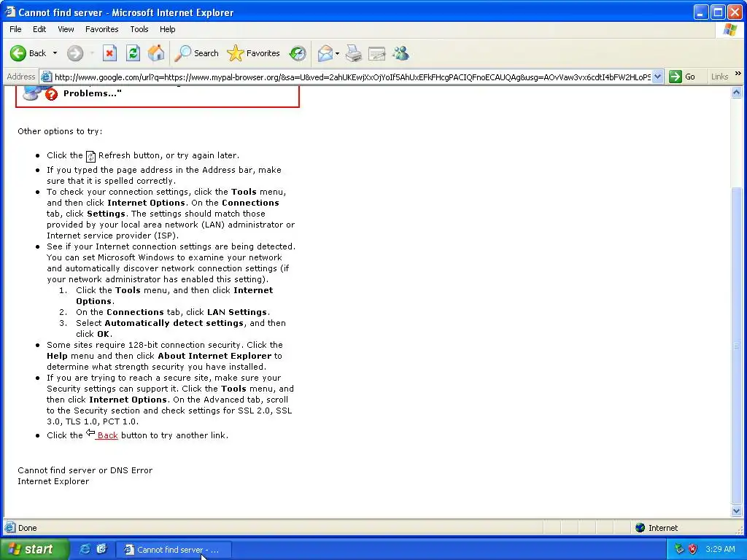Viewport: 747px width, 560px height.
Task: Click the vertical scrollbar up arrow
Action: (x=736, y=93)
